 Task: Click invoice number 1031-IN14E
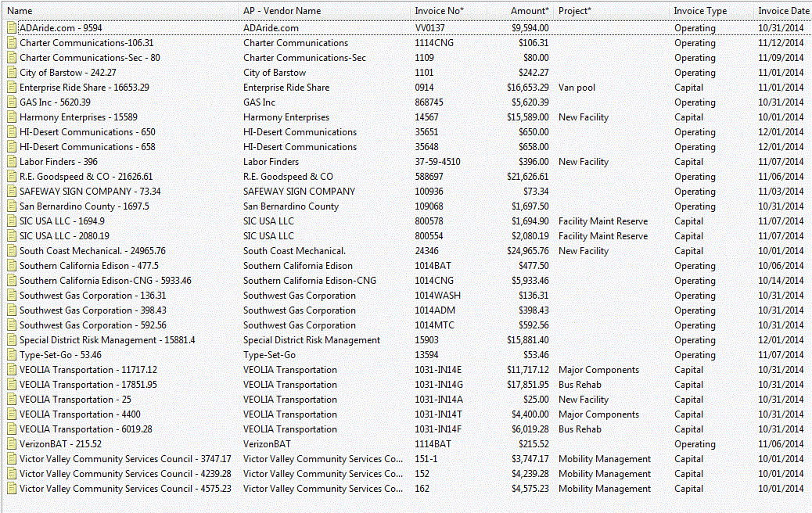(x=438, y=370)
